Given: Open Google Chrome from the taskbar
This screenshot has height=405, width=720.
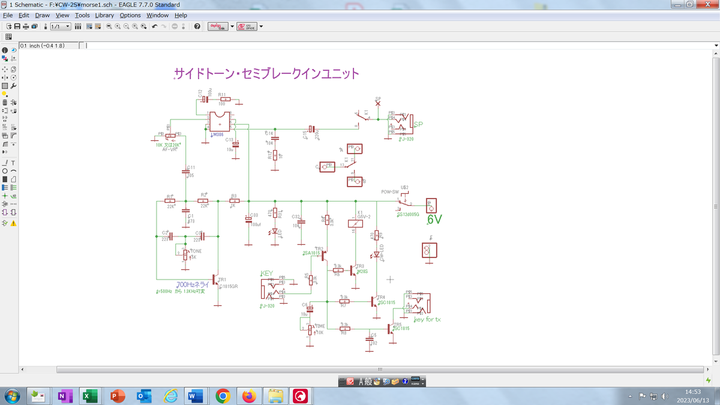Looking at the screenshot, I should coord(222,396).
